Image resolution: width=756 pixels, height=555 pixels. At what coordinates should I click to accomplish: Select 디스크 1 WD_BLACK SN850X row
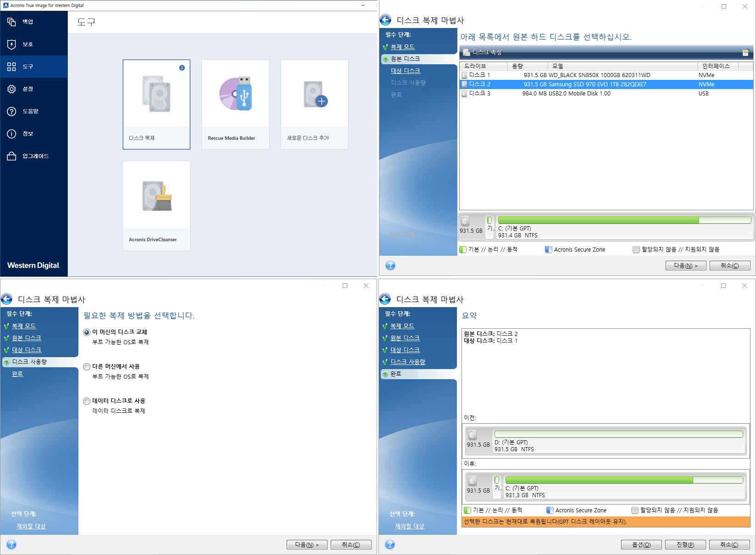[606, 75]
